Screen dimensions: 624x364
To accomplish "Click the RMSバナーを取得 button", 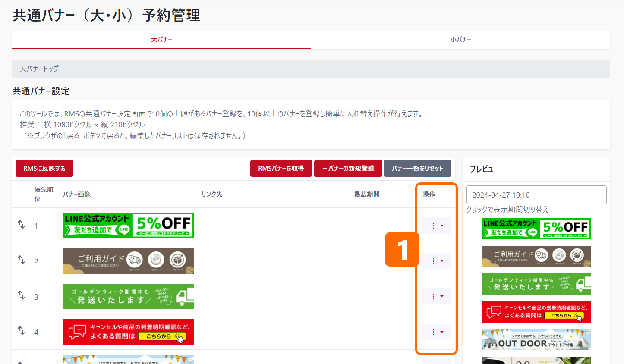I will point(281,169).
